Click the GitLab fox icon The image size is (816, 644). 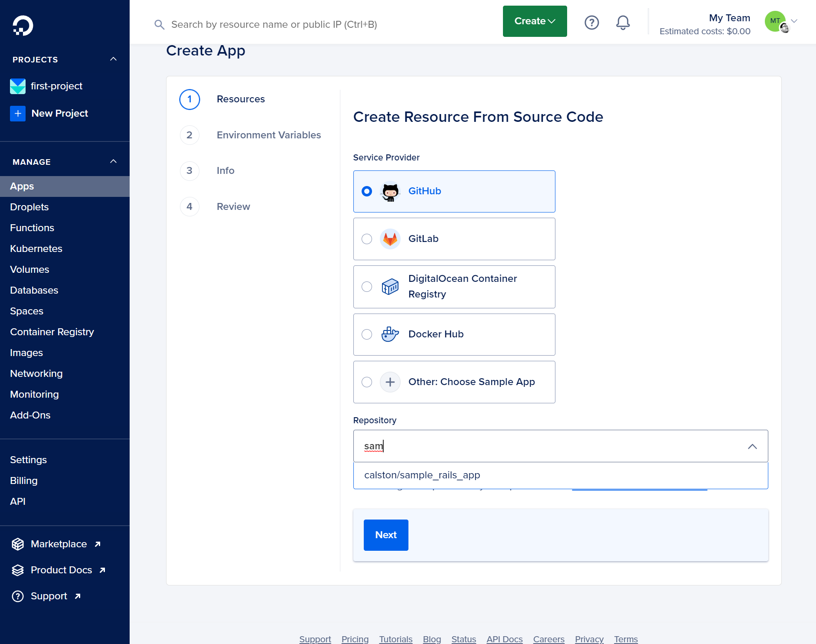click(390, 239)
